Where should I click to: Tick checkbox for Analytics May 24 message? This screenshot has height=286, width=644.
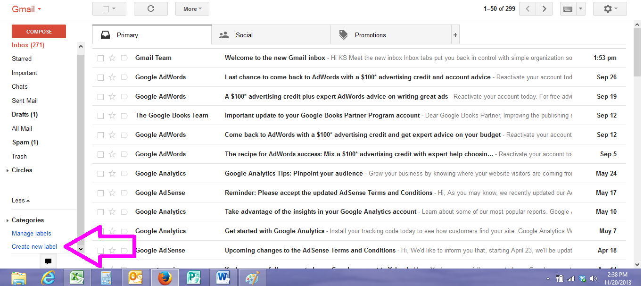pyautogui.click(x=100, y=174)
